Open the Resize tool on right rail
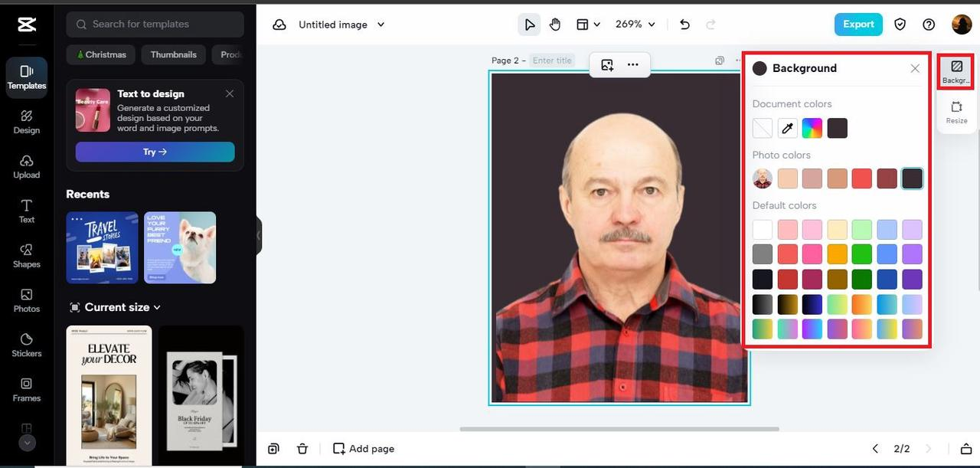 click(x=956, y=113)
